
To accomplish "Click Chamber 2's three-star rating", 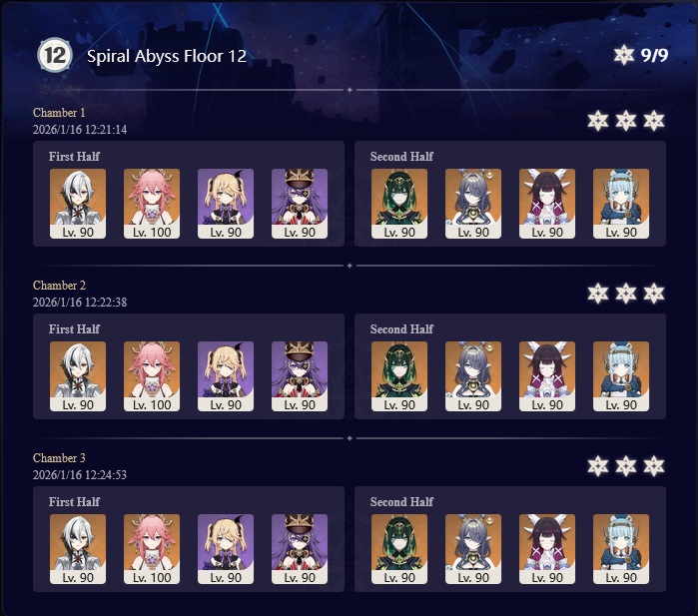I will [626, 294].
